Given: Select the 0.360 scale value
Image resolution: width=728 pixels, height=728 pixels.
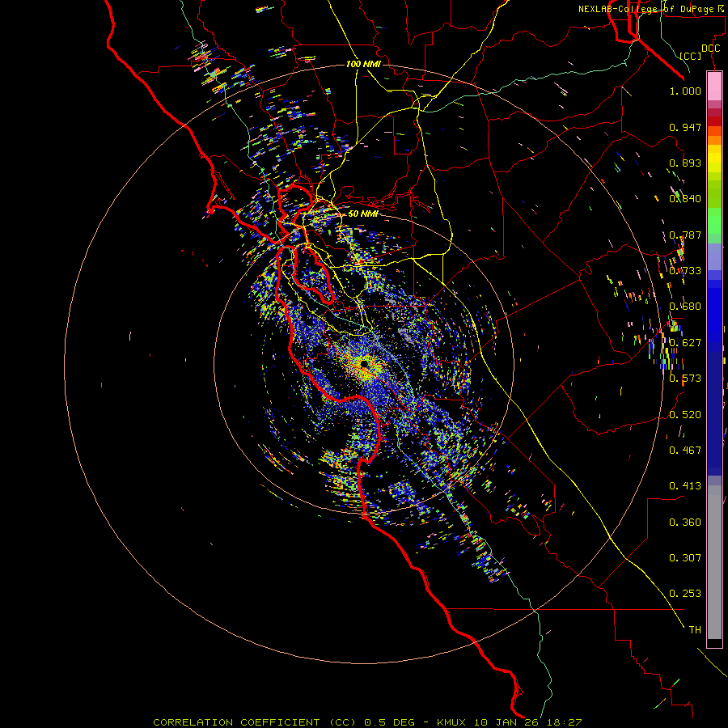Looking at the screenshot, I should 685,523.
